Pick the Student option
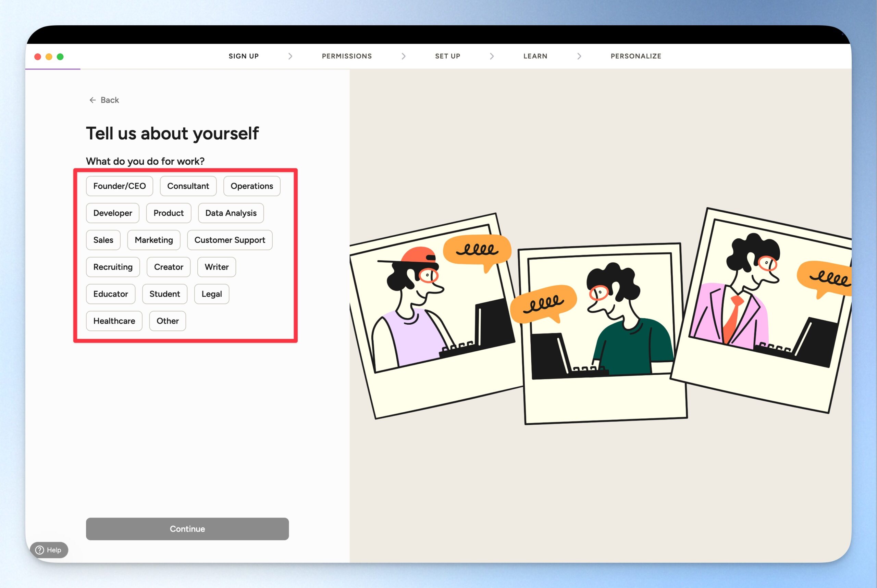 tap(164, 294)
